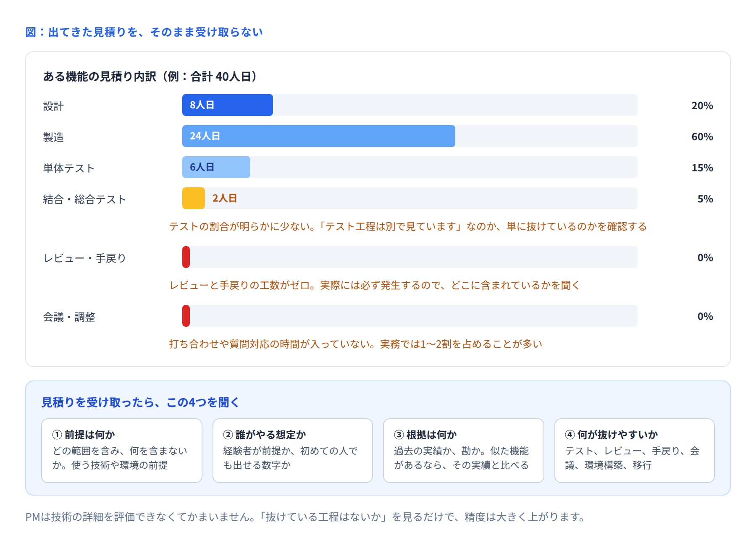Image resolution: width=756 pixels, height=551 pixels.
Task: Click the 20% value for 設計
Action: point(702,106)
